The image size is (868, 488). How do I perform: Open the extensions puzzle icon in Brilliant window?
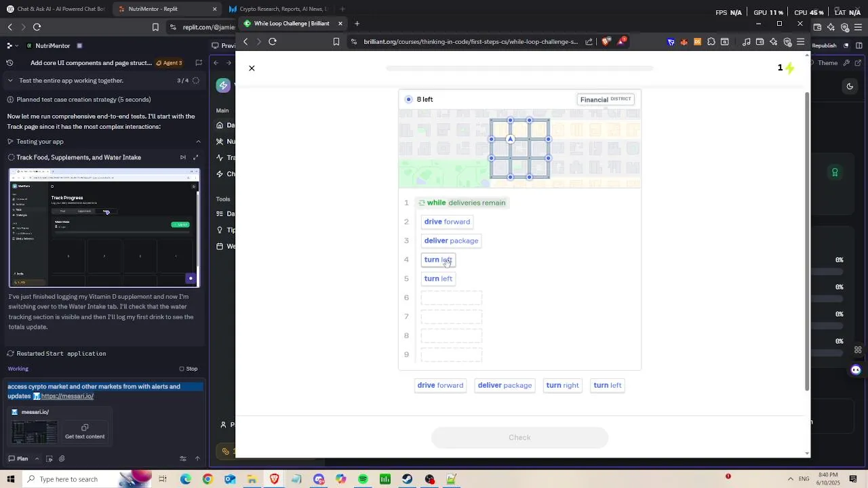click(711, 42)
